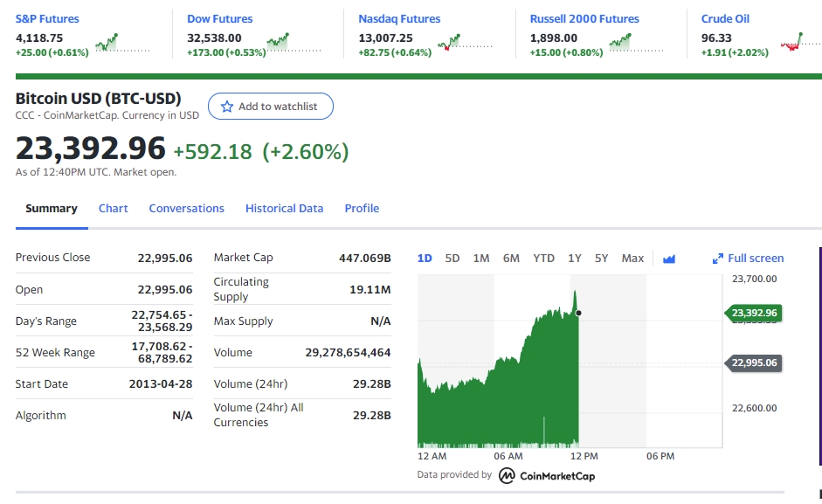Click the Max Supply N/A value
Viewport: 822px width, 504px height.
pos(381,321)
